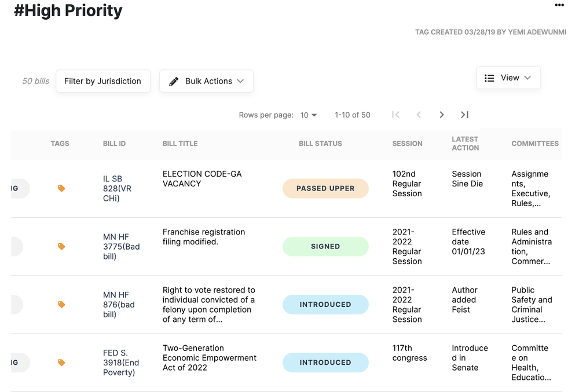Open the ELECTION CODE-GA VACANCY bill title
The width and height of the screenshot is (579, 392).
click(x=202, y=178)
